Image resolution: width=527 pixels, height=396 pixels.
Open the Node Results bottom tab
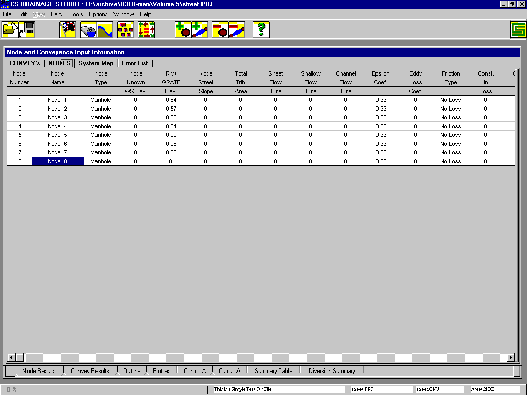(38, 371)
